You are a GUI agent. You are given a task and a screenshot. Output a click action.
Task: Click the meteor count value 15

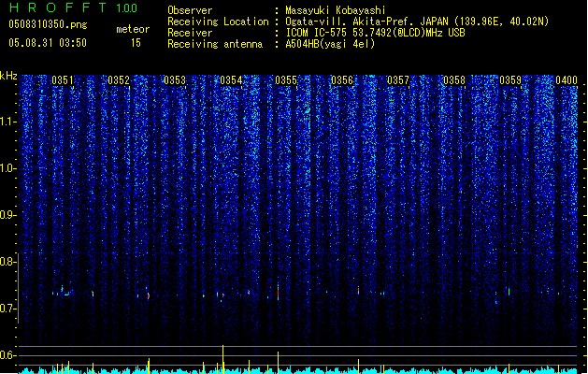click(136, 43)
